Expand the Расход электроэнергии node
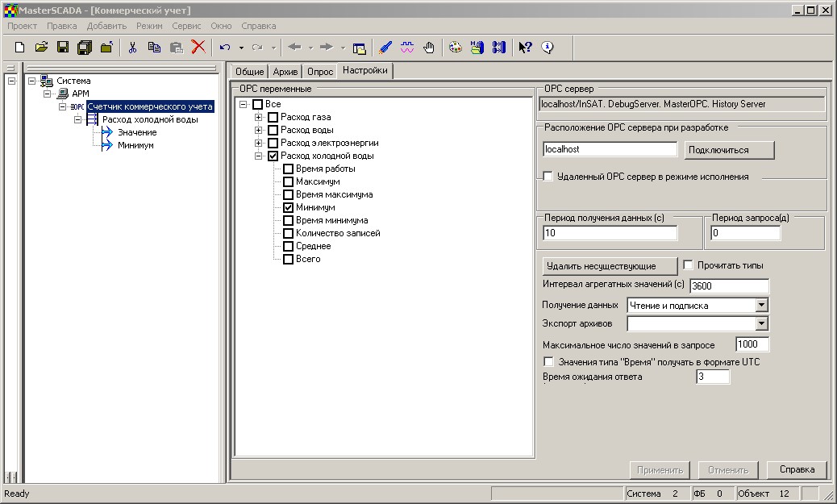The height and width of the screenshot is (504, 837). click(258, 143)
